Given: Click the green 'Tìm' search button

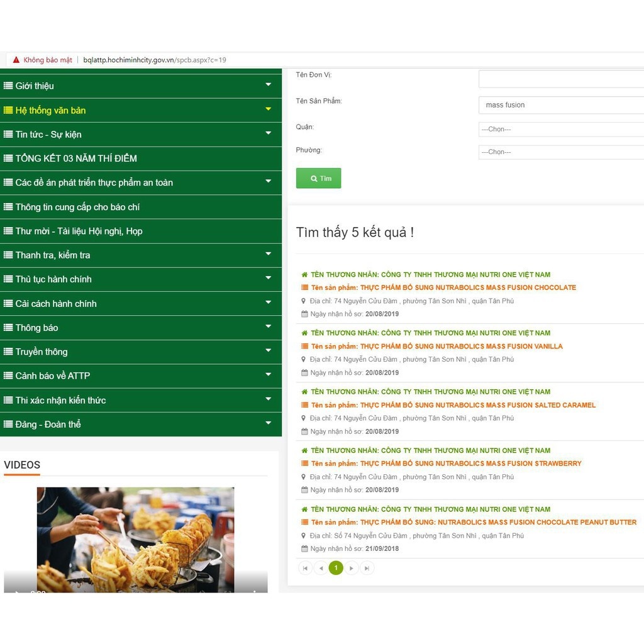Looking at the screenshot, I should [318, 178].
